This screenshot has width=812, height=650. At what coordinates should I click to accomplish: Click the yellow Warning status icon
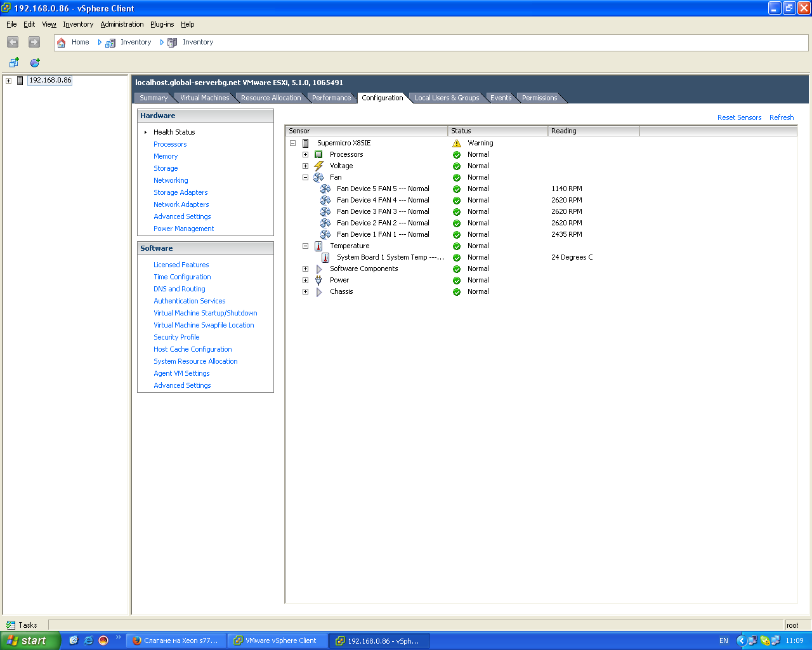click(457, 143)
